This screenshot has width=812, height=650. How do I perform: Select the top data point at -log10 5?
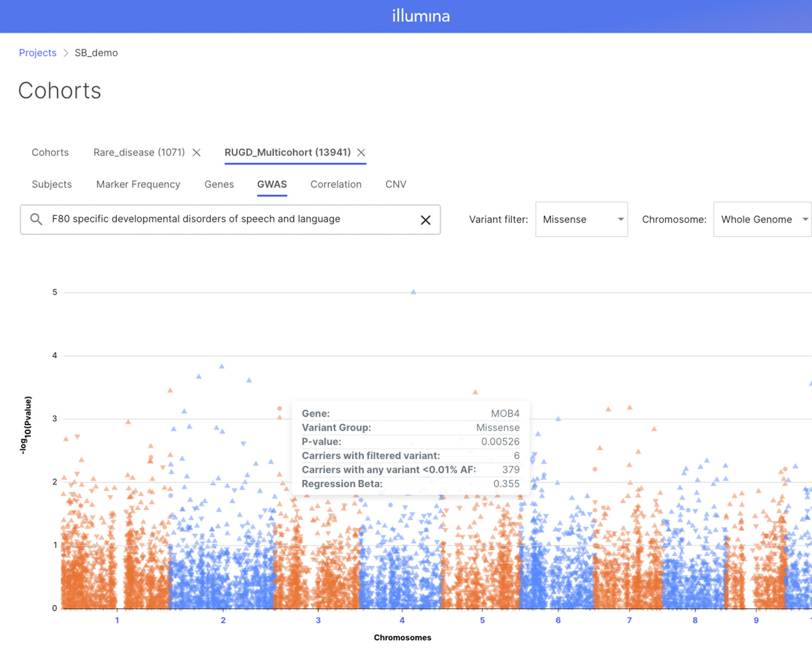(413, 292)
